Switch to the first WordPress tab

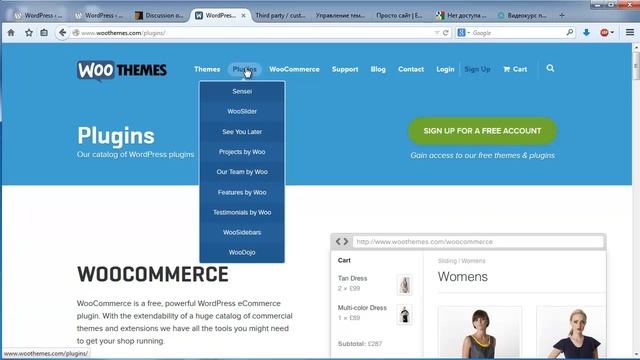pos(39,16)
